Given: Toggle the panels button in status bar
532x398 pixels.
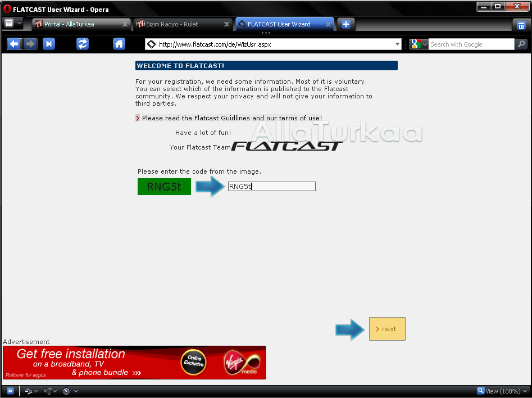Looking at the screenshot, I should [x=10, y=391].
